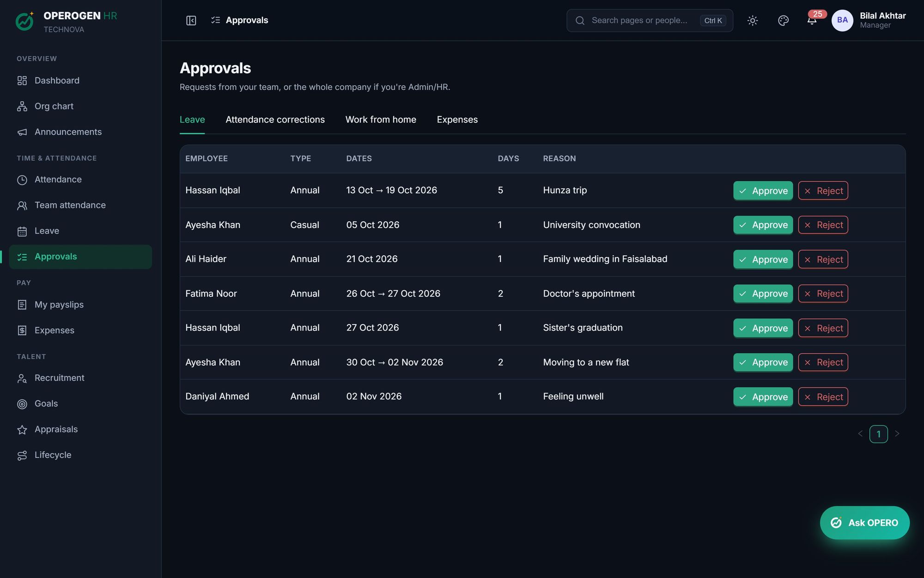
Task: Switch to Work from home tab
Action: click(381, 120)
